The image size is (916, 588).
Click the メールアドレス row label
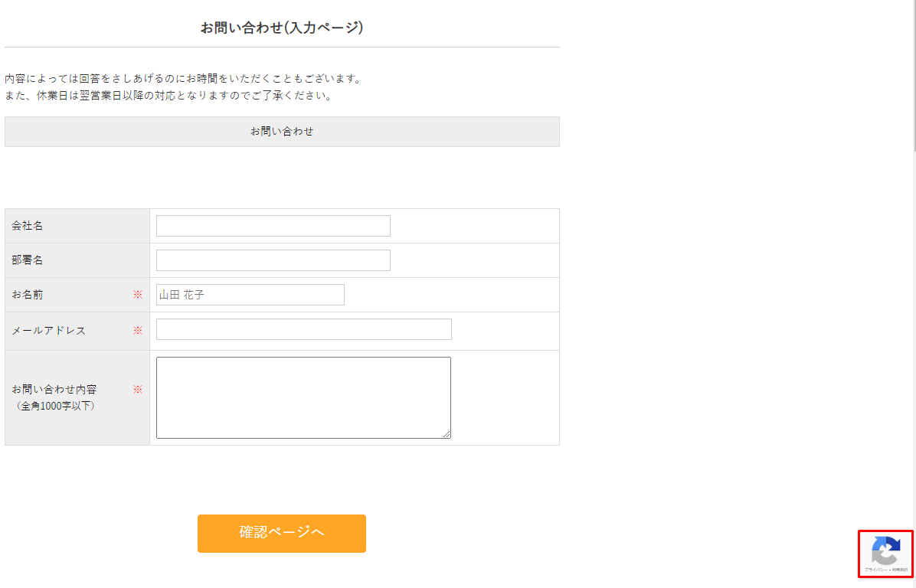48,331
